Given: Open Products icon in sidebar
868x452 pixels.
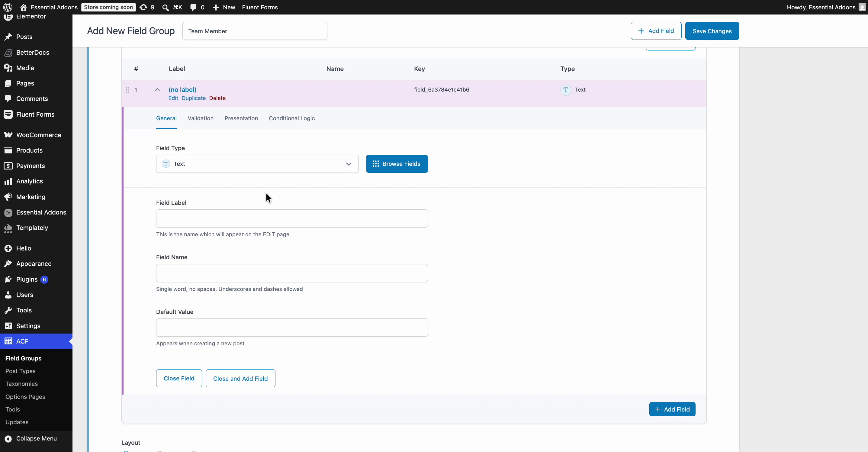Looking at the screenshot, I should 8,150.
